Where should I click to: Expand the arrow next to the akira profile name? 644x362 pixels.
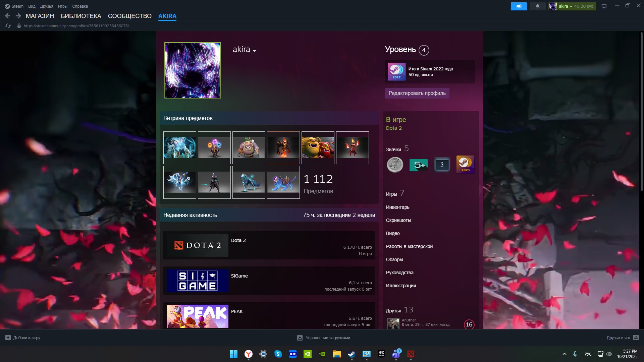click(x=255, y=51)
